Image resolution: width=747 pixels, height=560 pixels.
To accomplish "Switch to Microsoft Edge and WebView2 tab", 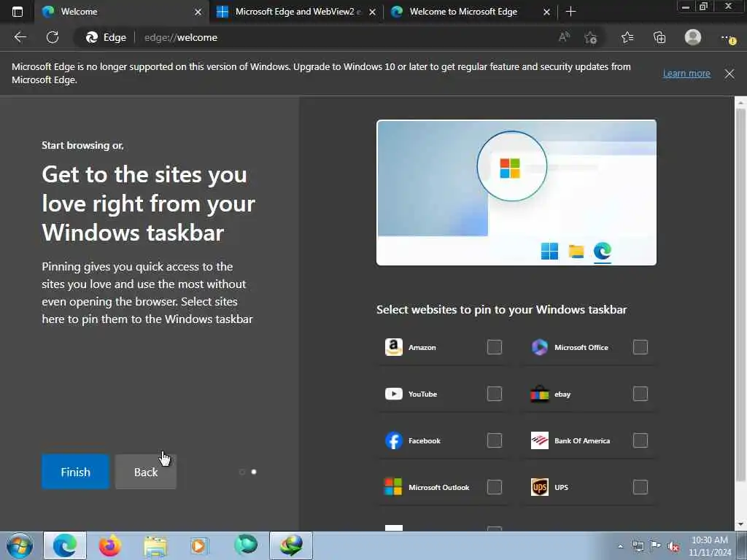I will pyautogui.click(x=295, y=12).
